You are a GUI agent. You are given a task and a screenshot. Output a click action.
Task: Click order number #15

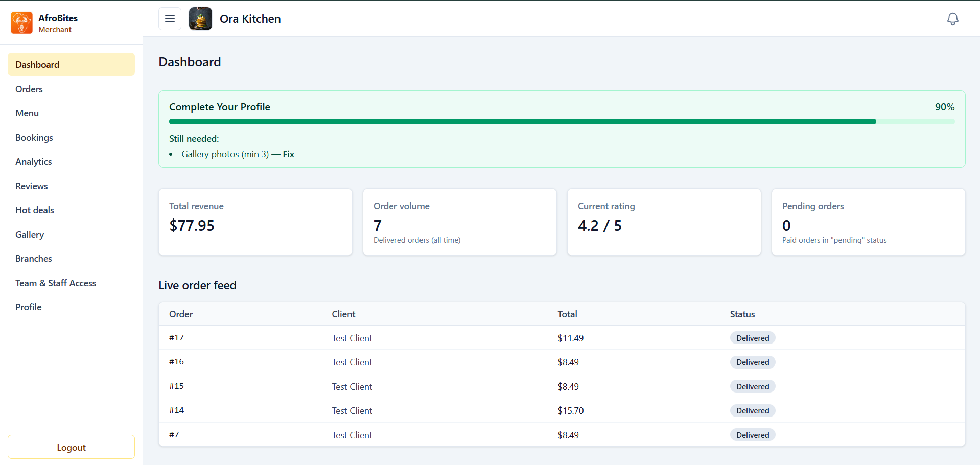pos(176,386)
